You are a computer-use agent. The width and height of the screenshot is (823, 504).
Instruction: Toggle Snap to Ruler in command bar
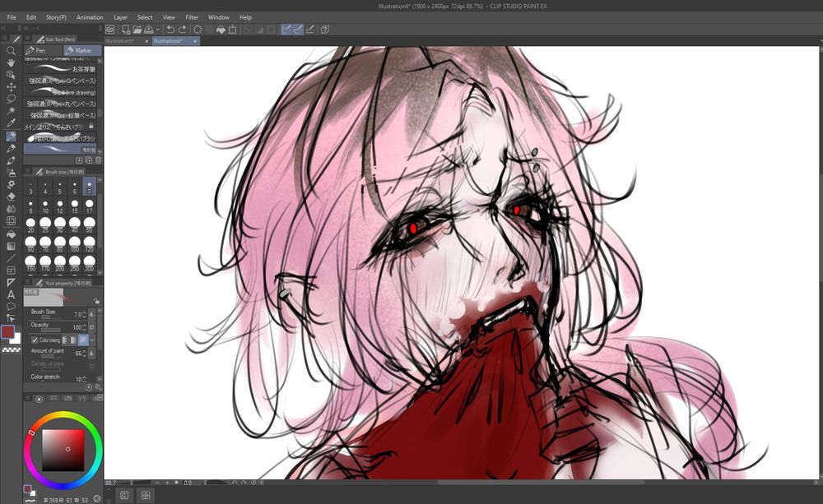(286, 30)
